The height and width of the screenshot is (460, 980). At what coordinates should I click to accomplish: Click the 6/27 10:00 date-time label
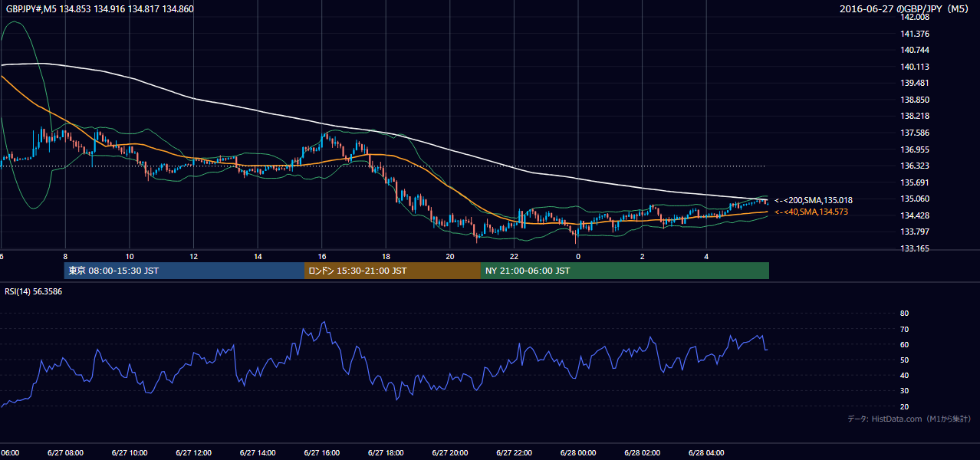pyautogui.click(x=130, y=453)
